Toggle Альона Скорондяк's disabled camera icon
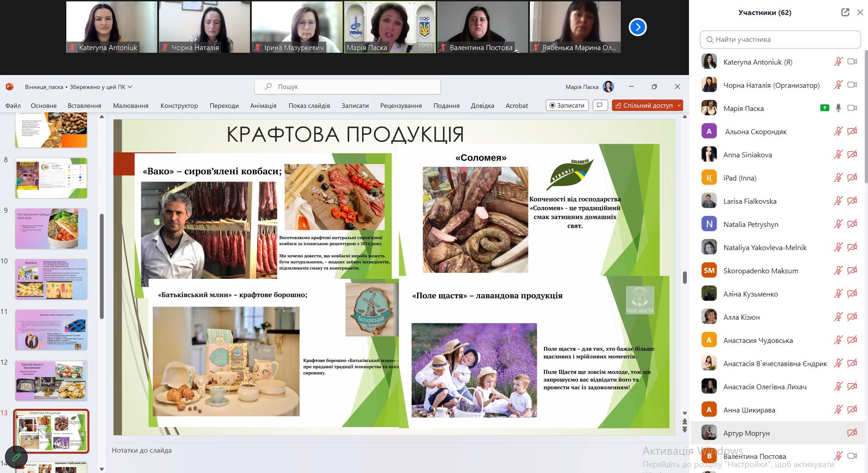Screen dimensions: 868x473 [852, 131]
